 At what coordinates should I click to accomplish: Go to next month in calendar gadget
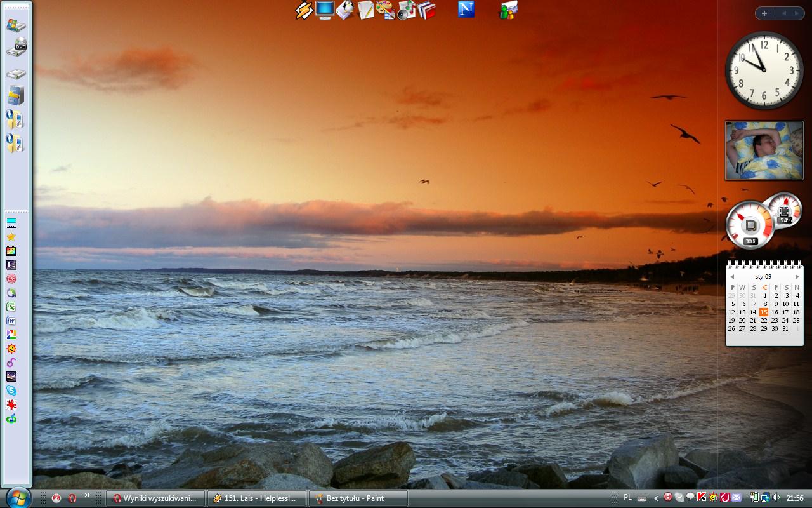797,277
